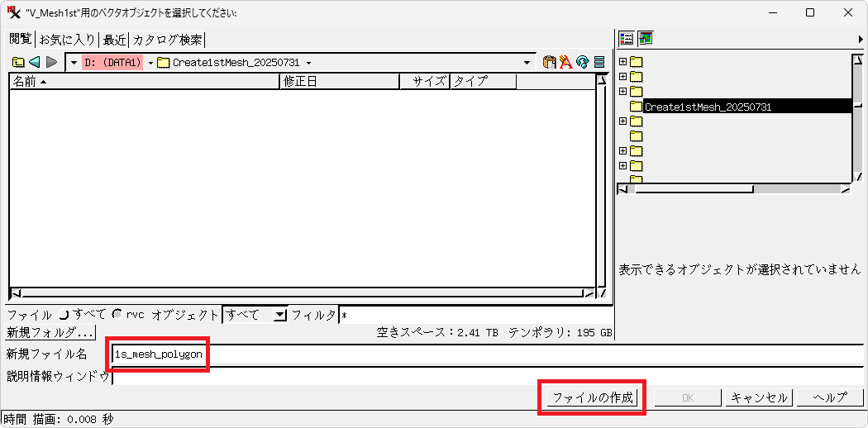Click the 新規フォルダ... button
Image resolution: width=868 pixels, height=428 pixels.
click(x=50, y=333)
